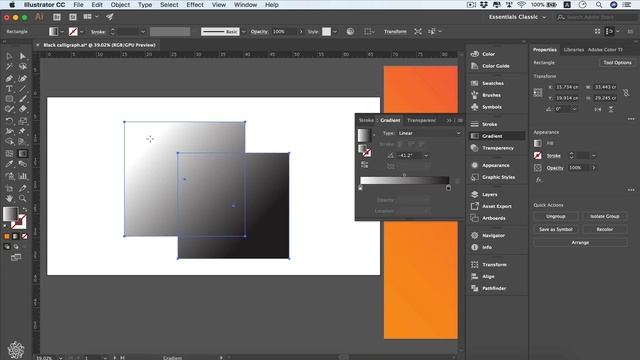Open macOS Spotlight search icon

point(599,5)
